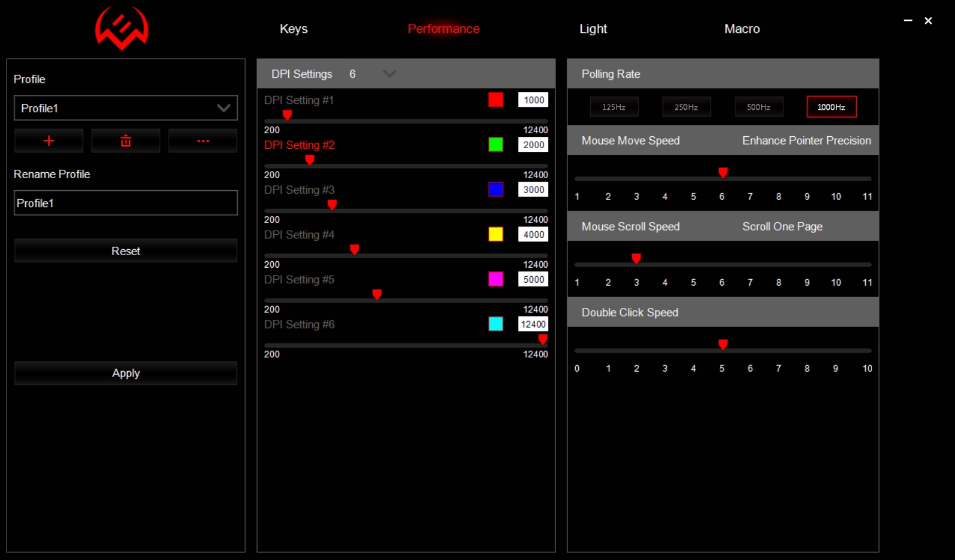Click the DPI Setting #6 slider handle
Viewport: 955px width, 560px height.
(x=543, y=339)
